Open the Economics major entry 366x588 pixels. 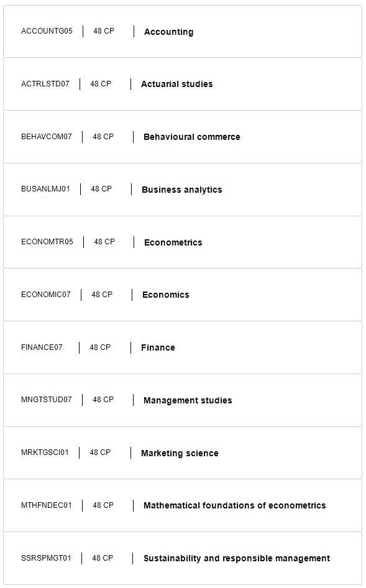click(x=166, y=295)
